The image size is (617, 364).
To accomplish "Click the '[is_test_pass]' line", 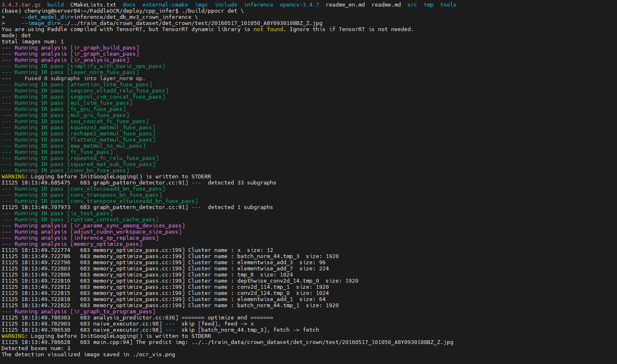I will point(57,213).
